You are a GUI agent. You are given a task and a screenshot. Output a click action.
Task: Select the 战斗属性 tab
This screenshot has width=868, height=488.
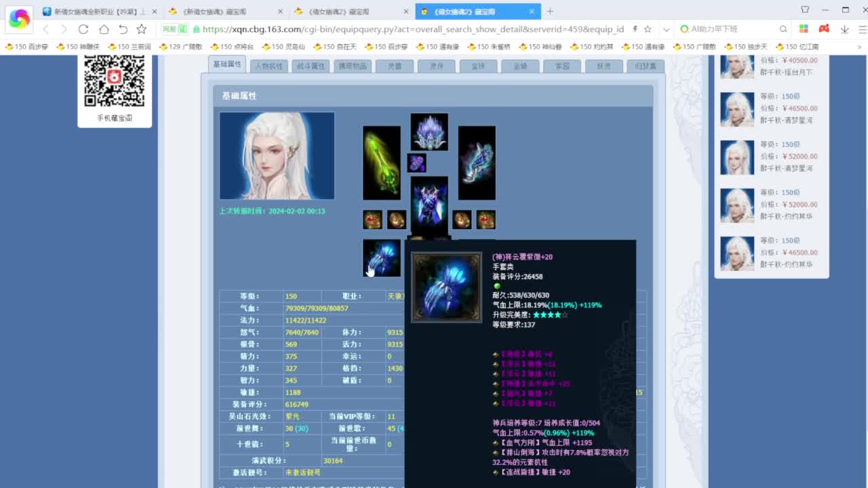311,66
